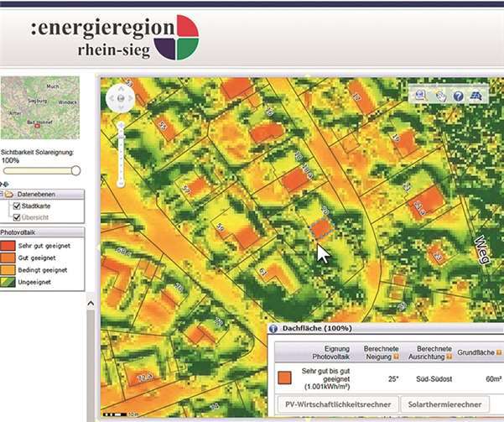
Task: Click the info icon beside Dachfläche
Action: tap(273, 328)
